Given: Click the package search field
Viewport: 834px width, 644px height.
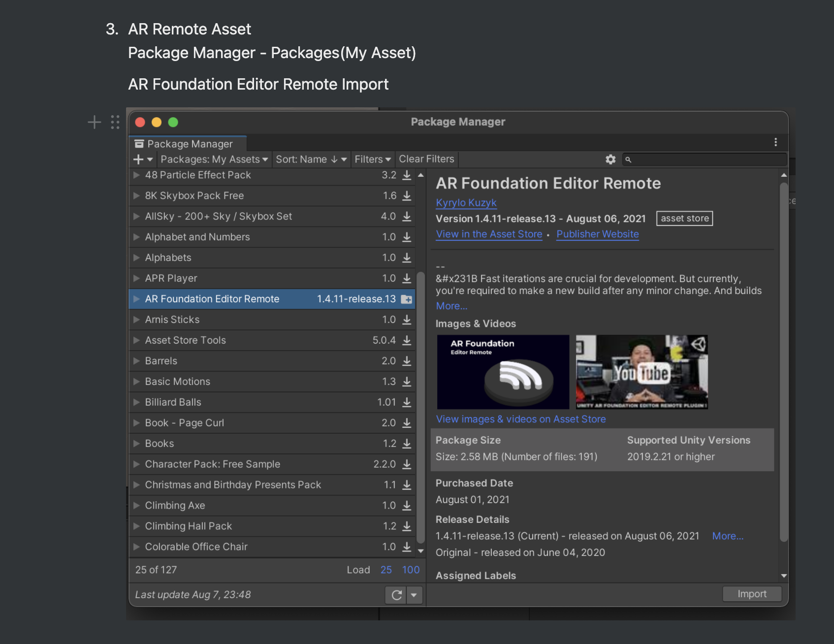Looking at the screenshot, I should 705,160.
